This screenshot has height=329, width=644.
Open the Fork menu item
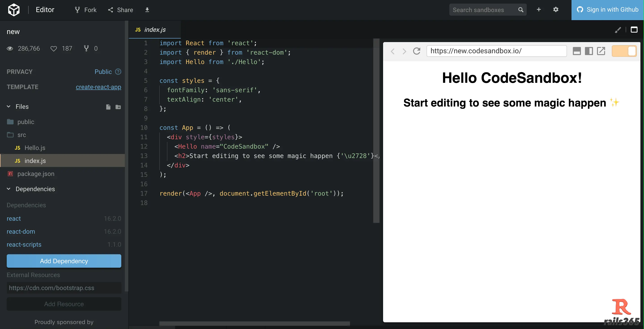coord(85,10)
